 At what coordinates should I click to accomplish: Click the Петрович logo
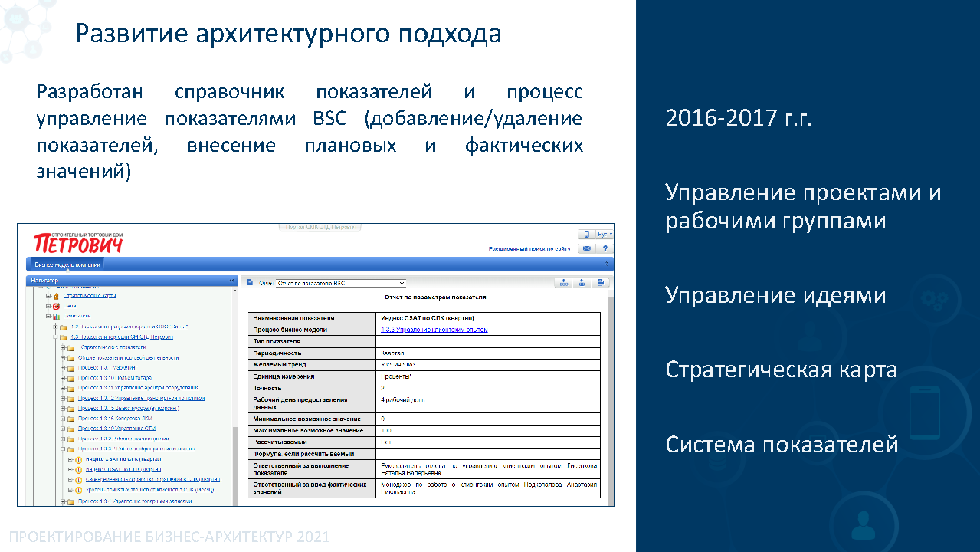click(x=77, y=242)
